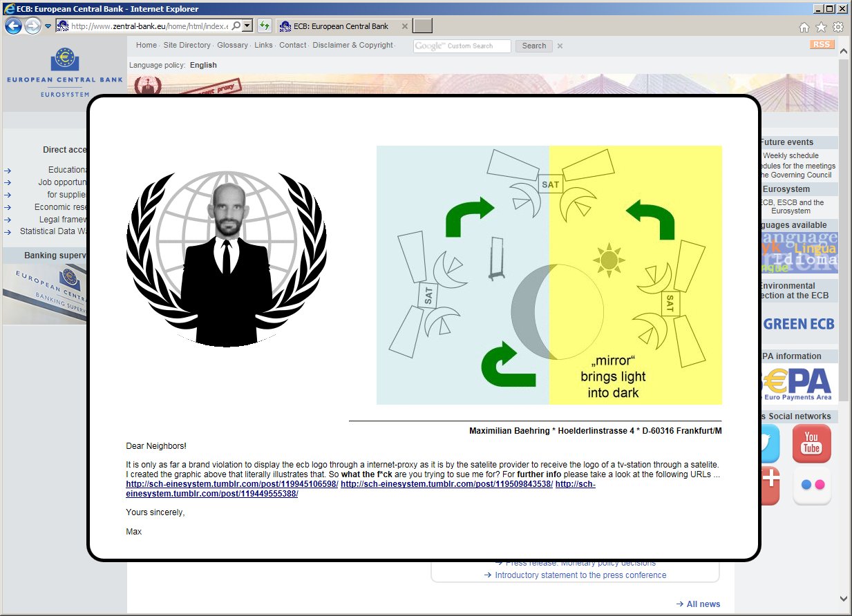
Task: Open the Links navigation item
Action: click(x=263, y=45)
